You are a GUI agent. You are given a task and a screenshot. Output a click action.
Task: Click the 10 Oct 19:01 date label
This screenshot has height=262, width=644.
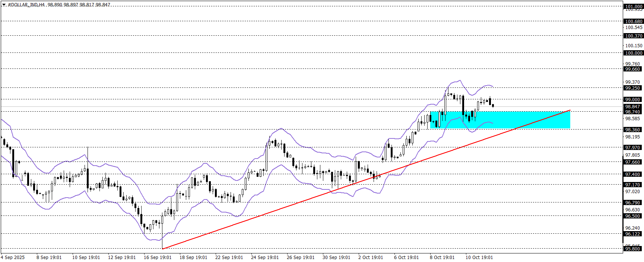479,258
